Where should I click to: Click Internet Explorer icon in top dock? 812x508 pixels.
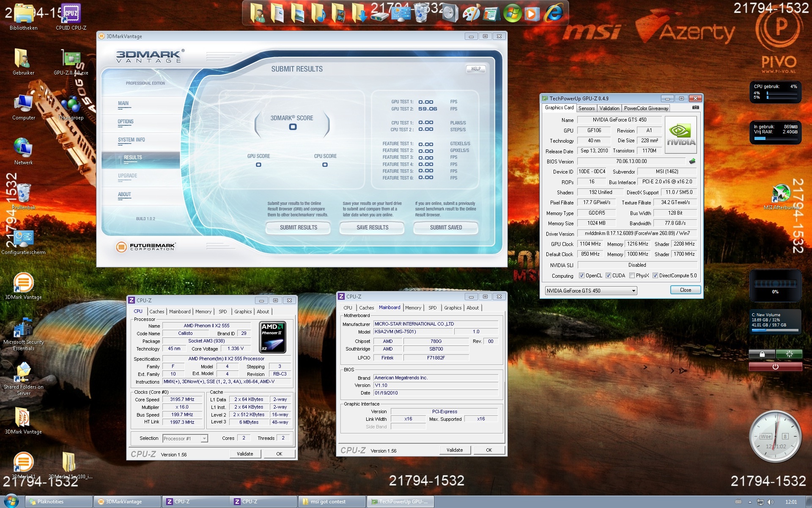[554, 13]
